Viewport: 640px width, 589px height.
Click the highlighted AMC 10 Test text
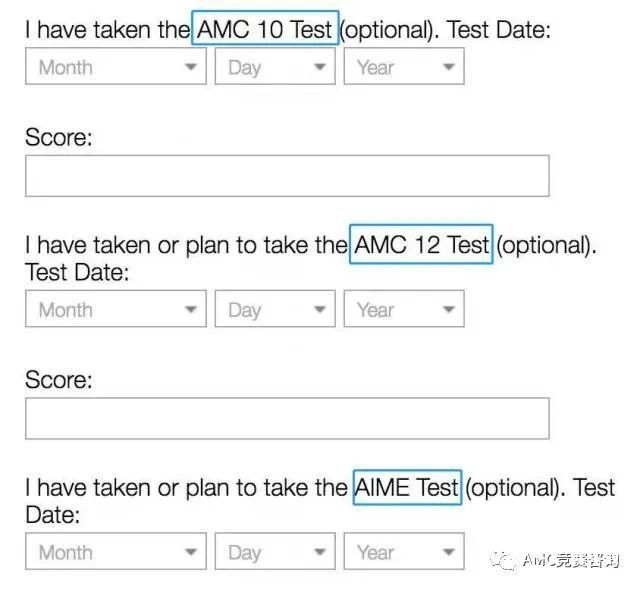[x=265, y=28]
